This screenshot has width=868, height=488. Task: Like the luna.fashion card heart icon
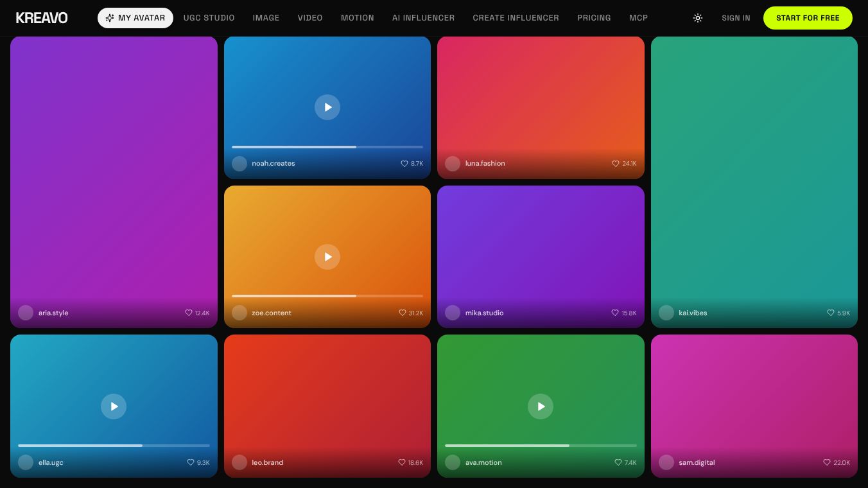click(x=616, y=164)
